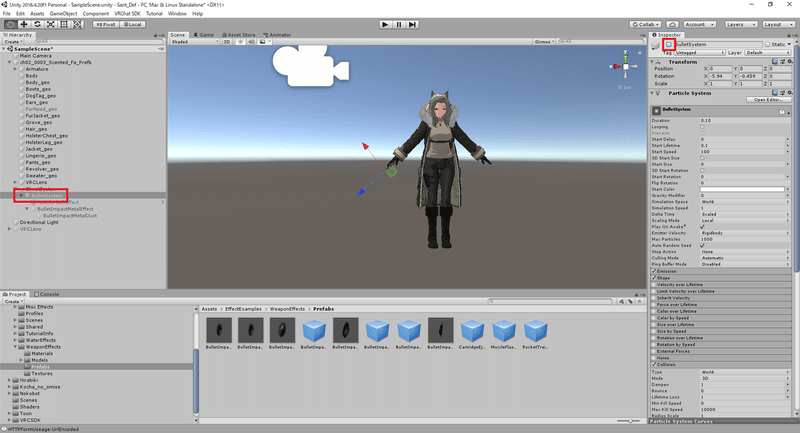Open the Tag dropdown
The width and height of the screenshot is (800, 433).
pyautogui.click(x=699, y=53)
